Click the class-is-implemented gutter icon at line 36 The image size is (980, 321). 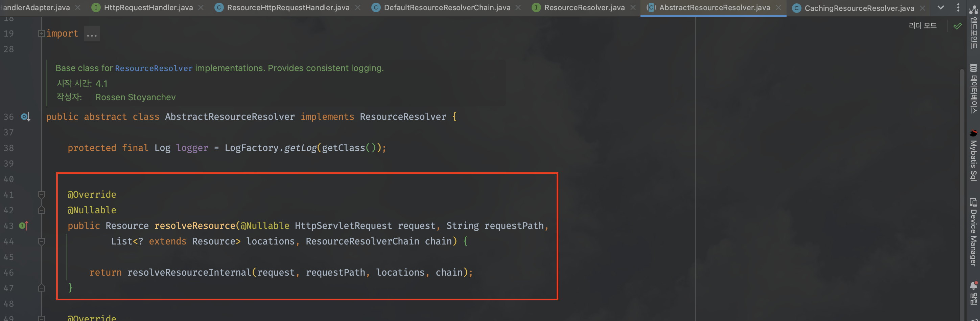click(25, 117)
